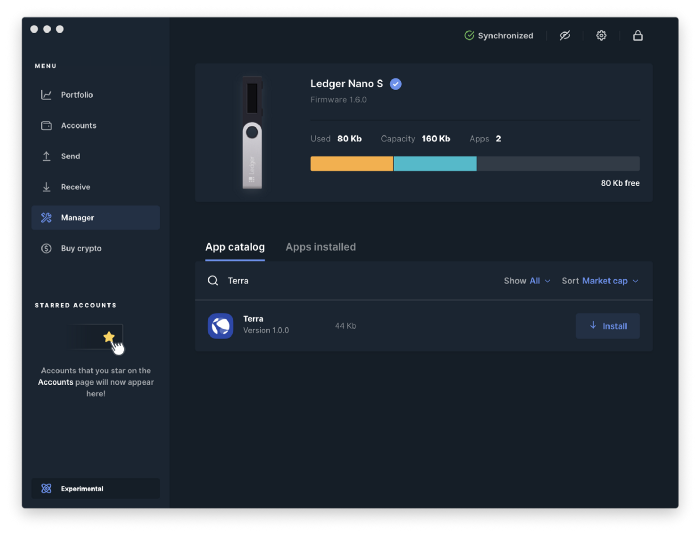Lock the app with padlock icon

(x=638, y=35)
